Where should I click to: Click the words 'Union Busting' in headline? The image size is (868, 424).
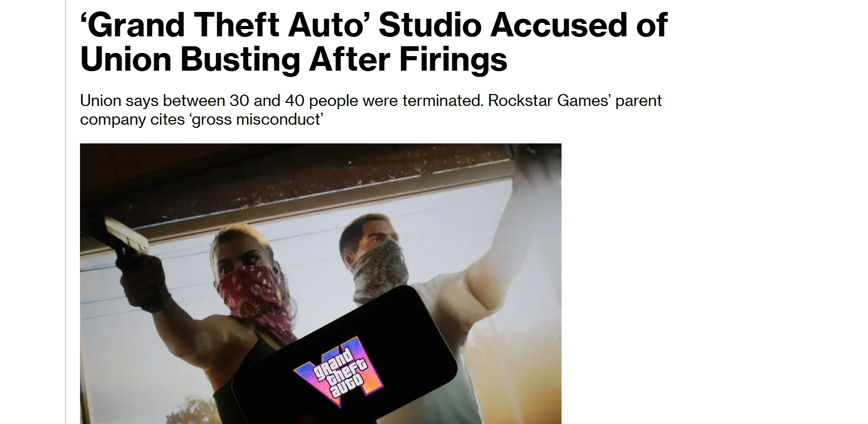pyautogui.click(x=190, y=59)
